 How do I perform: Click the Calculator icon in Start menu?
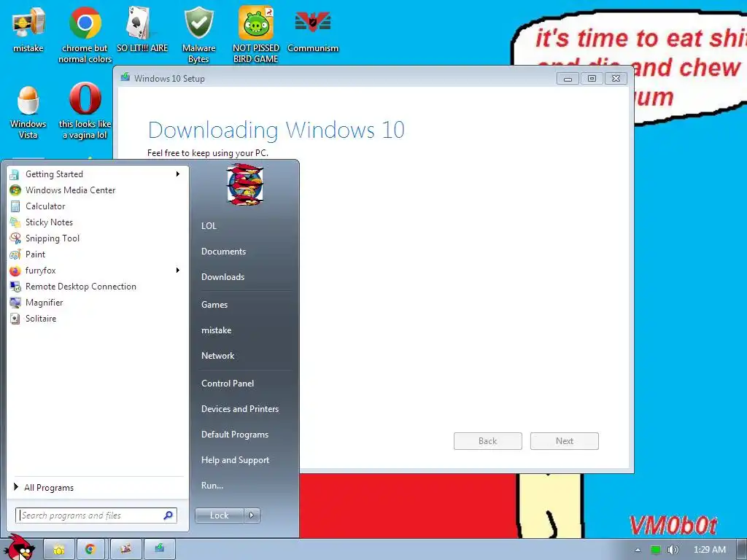tap(15, 206)
